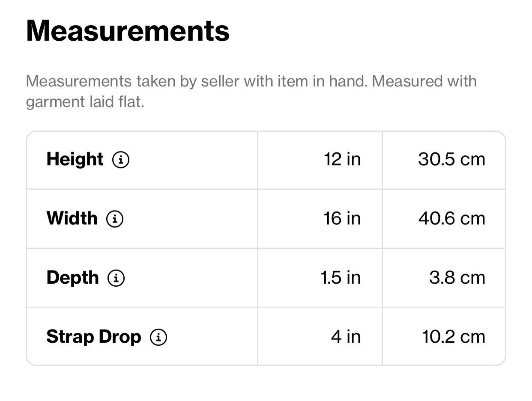Click the 1.5 in depth value
Image resolution: width=532 pixels, height=401 pixels.
coord(341,278)
